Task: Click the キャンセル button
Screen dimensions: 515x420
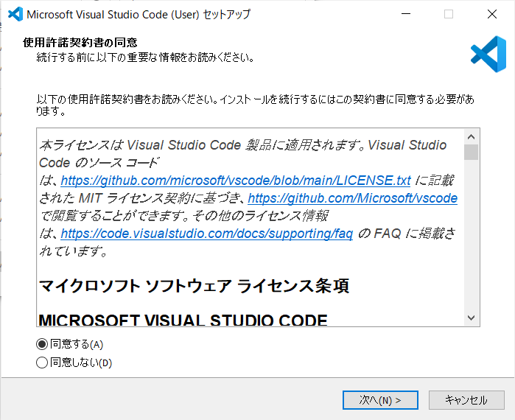Action: pyautogui.click(x=466, y=400)
